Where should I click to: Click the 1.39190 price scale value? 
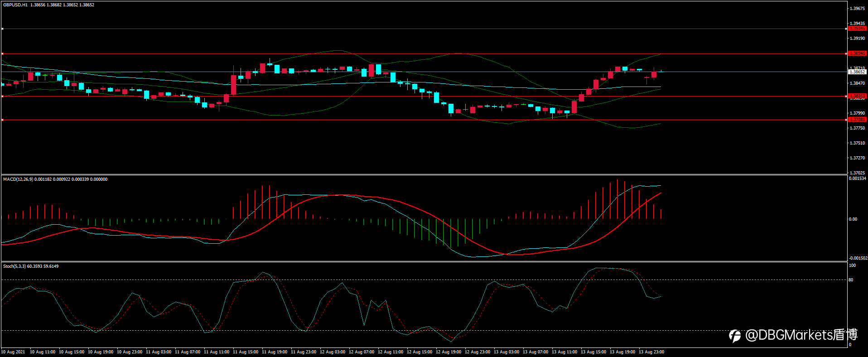pos(857,39)
